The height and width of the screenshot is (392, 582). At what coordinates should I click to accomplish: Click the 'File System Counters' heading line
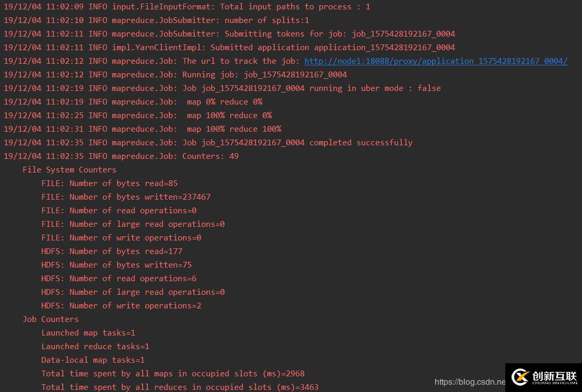click(x=69, y=170)
